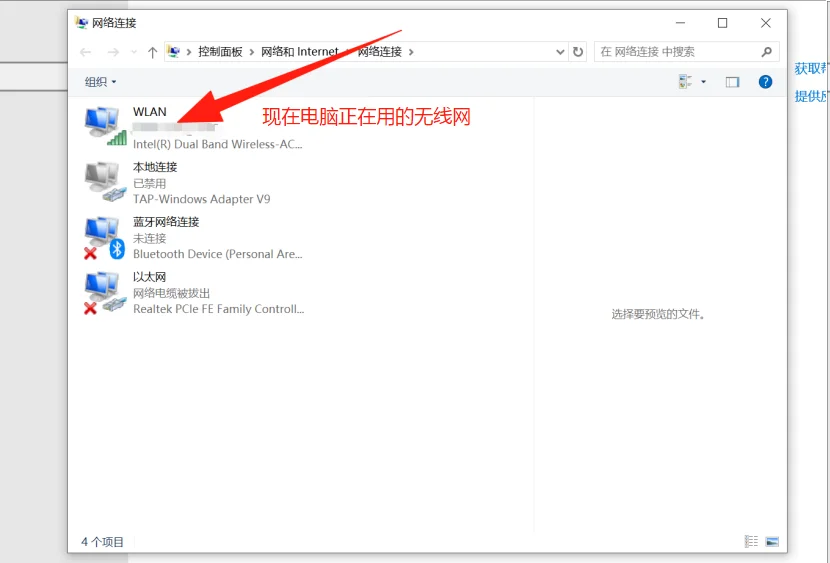Click the 以太网 name label
The image size is (830, 563).
pyautogui.click(x=150, y=277)
